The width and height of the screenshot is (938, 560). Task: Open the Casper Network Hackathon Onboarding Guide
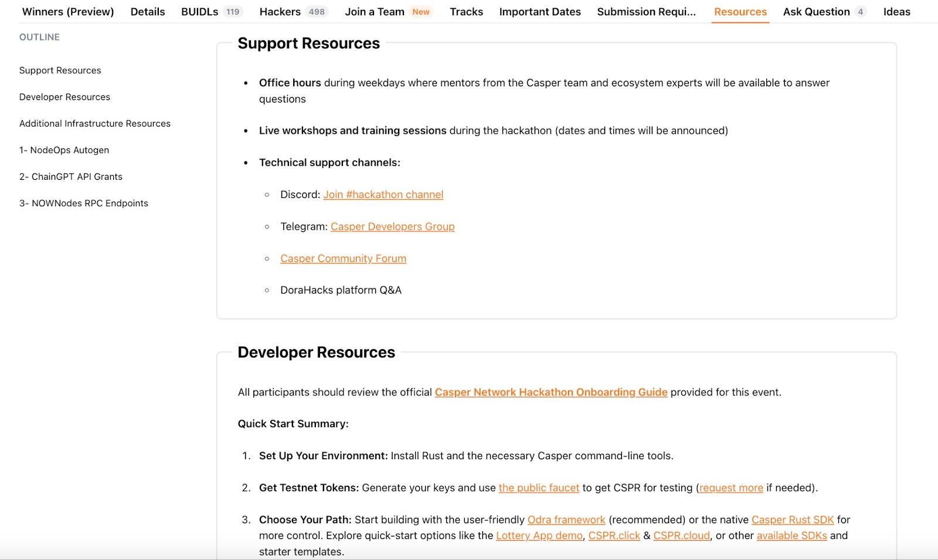click(550, 392)
